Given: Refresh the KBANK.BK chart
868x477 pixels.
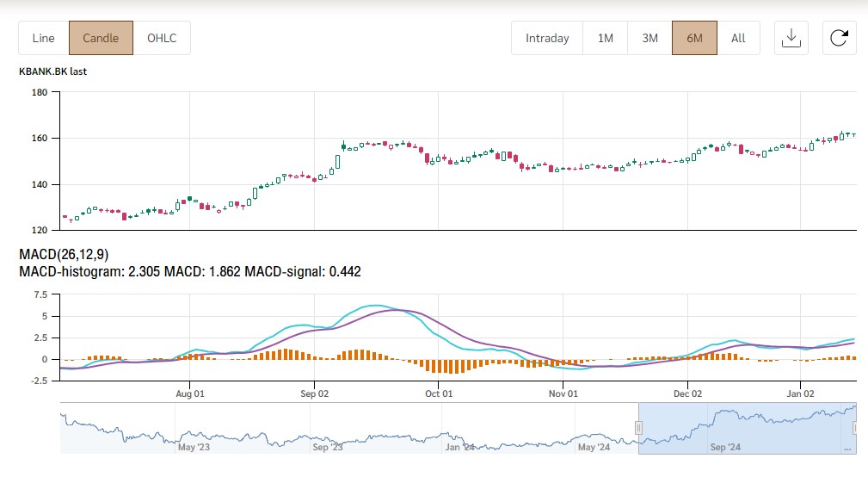Looking at the screenshot, I should click(x=840, y=38).
